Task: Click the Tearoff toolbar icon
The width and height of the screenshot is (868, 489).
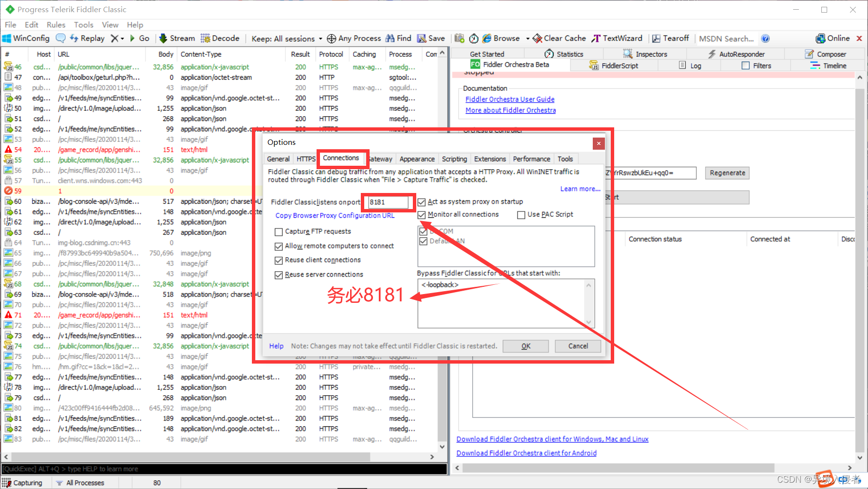Action: tap(656, 38)
